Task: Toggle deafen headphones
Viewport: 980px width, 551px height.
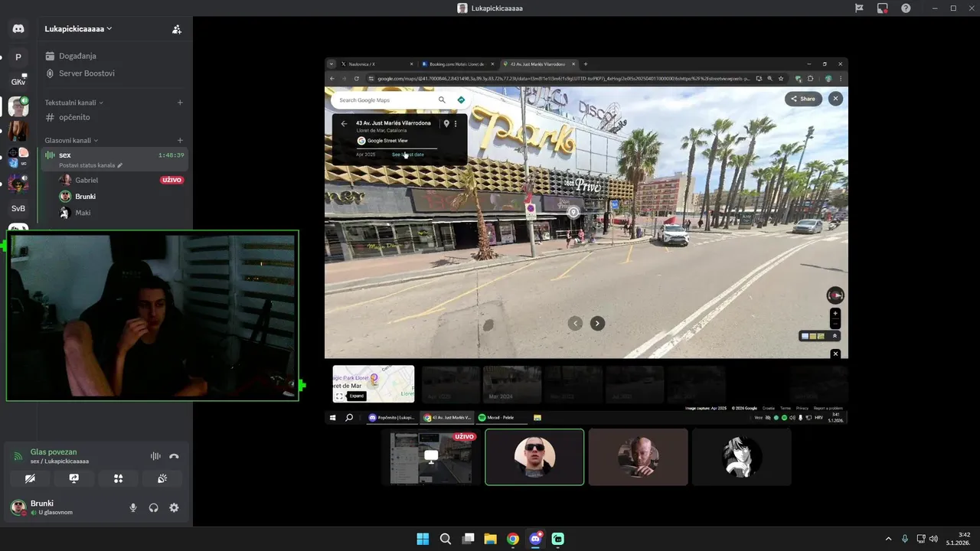Action: 154,507
